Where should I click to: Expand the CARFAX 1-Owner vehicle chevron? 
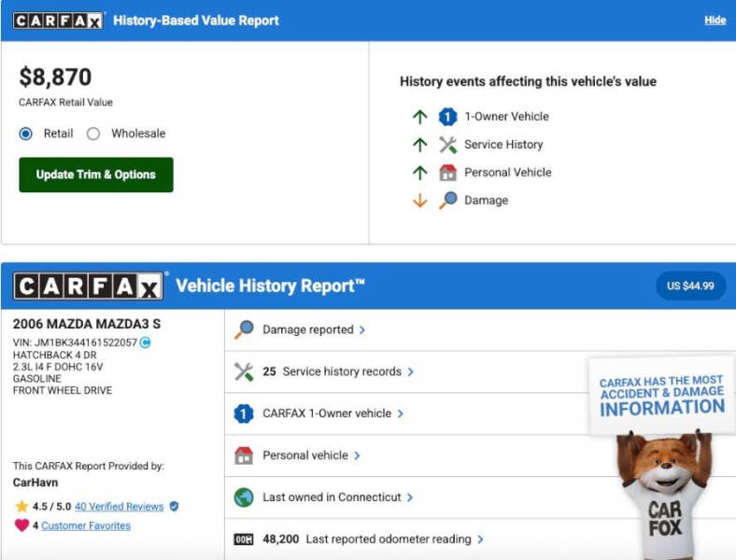pyautogui.click(x=401, y=413)
